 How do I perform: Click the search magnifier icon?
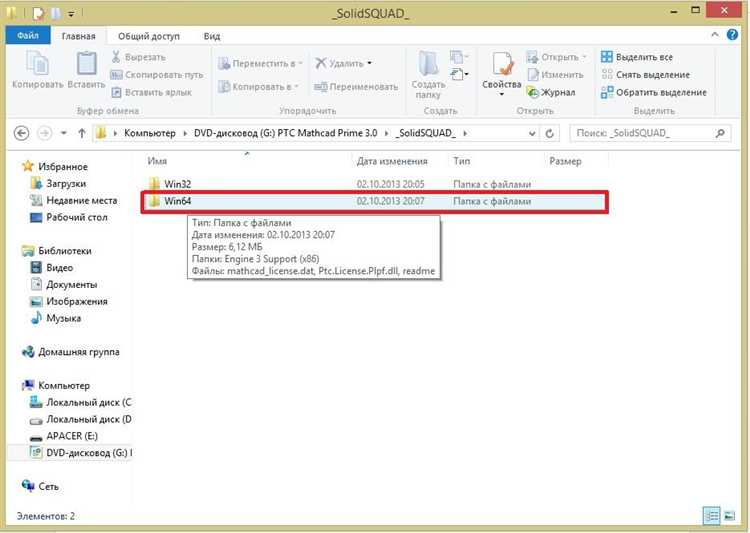pos(720,133)
